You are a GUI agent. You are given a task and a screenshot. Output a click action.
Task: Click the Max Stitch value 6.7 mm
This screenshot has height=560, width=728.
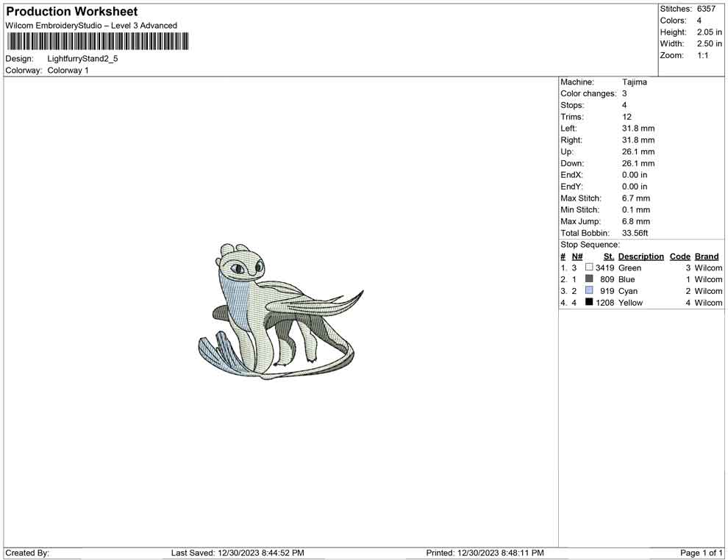point(636,198)
